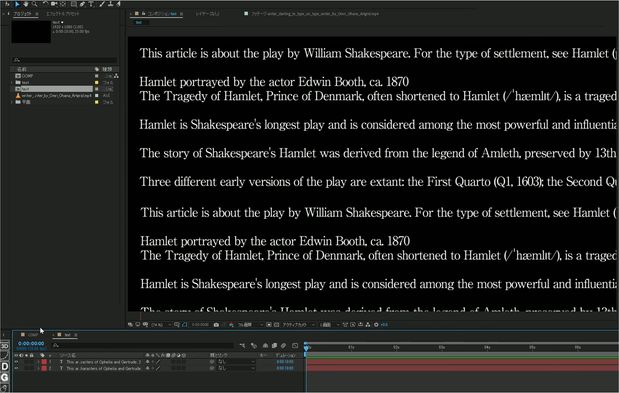Sort project items by 名前 column header
619x393 pixels.
[22, 69]
